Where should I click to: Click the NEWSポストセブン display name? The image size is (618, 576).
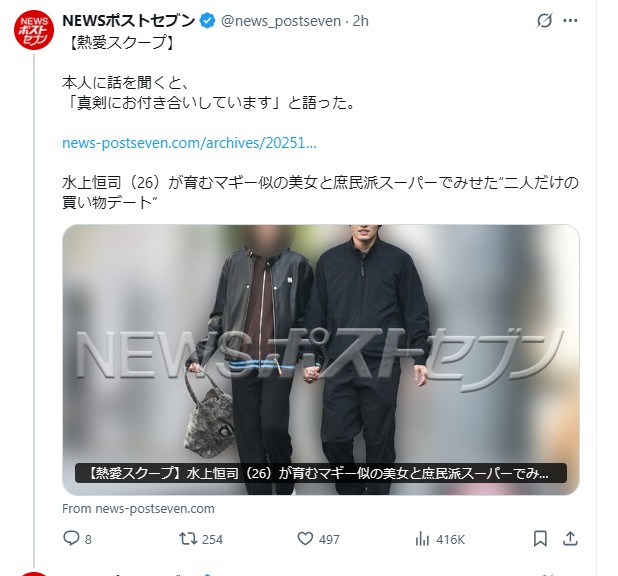(128, 21)
